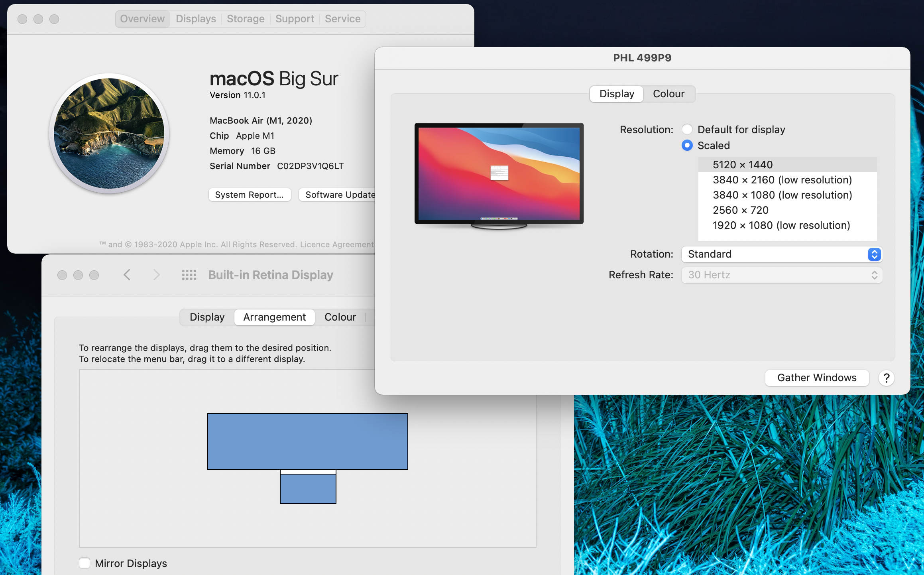Open System Report…

249,195
